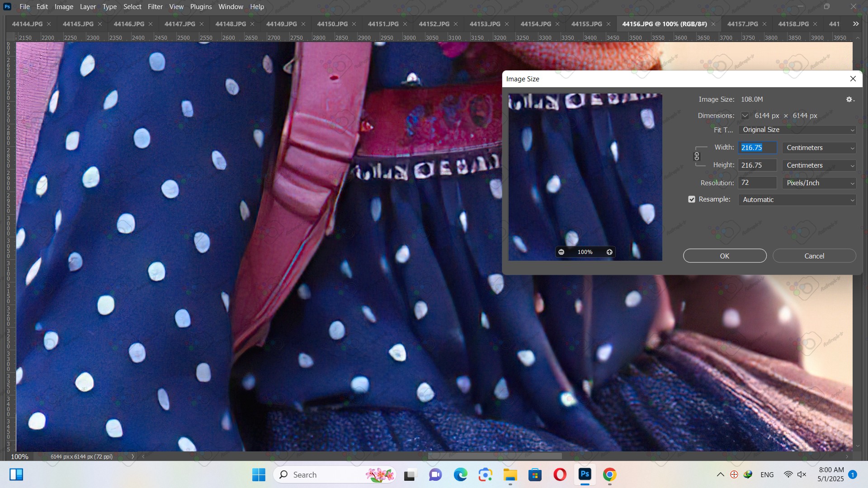Open the Widgets panel on the taskbar
The image size is (868, 488).
(x=16, y=475)
